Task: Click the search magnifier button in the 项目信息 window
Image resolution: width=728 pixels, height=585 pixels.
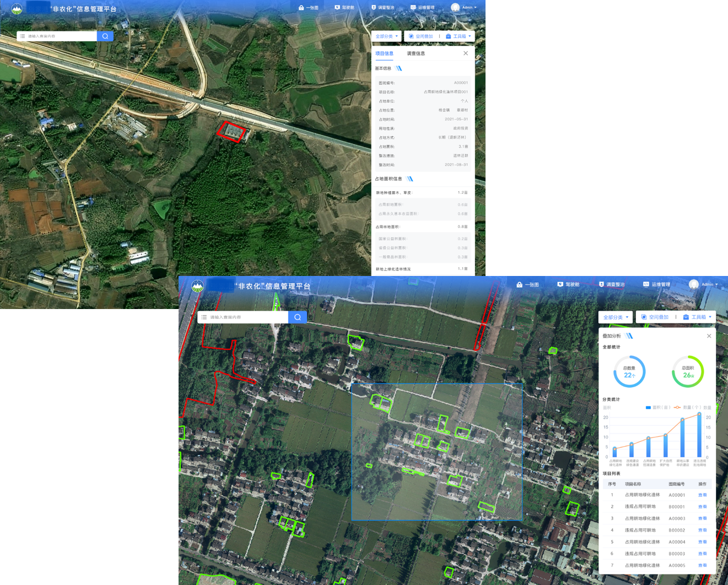Action: click(x=105, y=36)
